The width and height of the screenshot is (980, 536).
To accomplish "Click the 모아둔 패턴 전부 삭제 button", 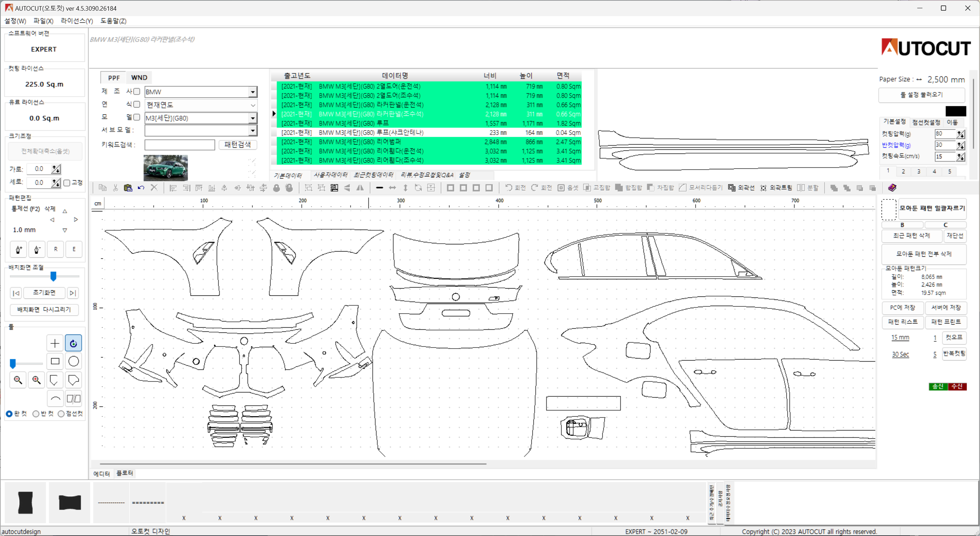I will pos(924,254).
